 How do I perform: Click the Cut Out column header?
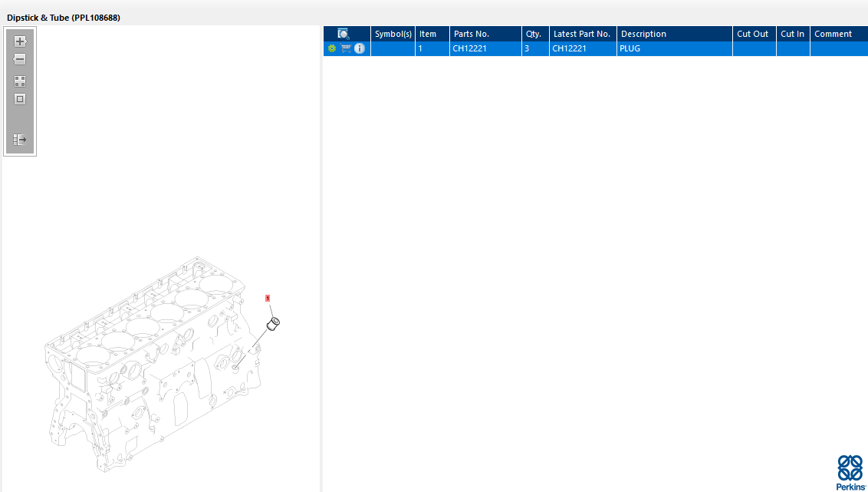755,34
